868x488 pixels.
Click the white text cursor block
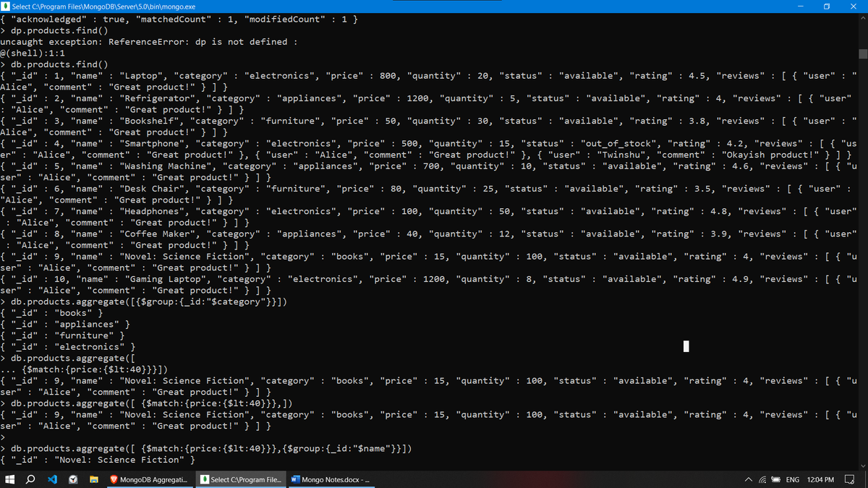(x=686, y=347)
